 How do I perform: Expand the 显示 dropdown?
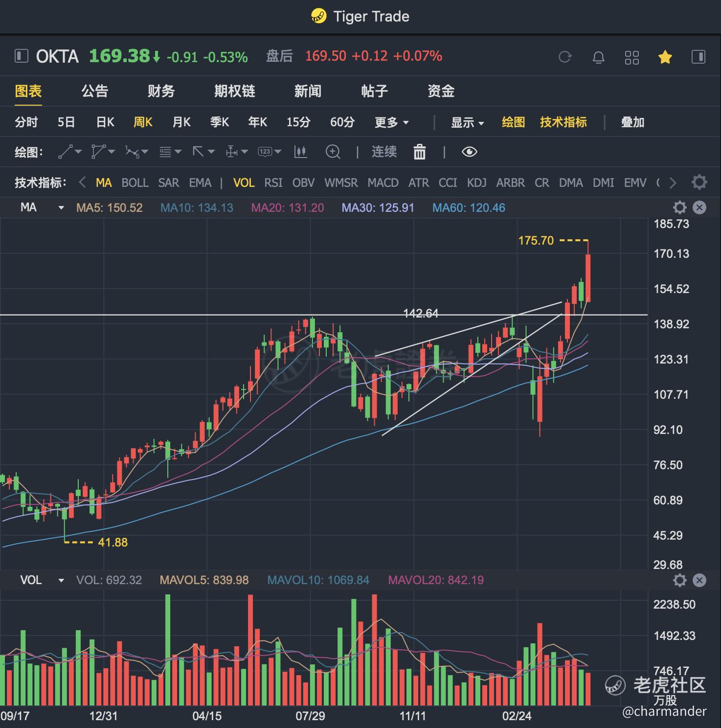coord(468,122)
